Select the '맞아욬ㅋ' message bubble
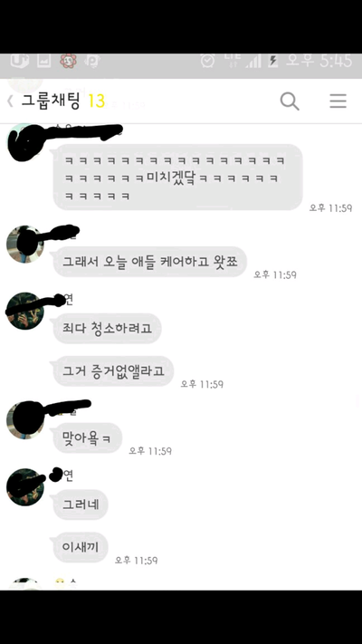The image size is (362, 644). (88, 437)
